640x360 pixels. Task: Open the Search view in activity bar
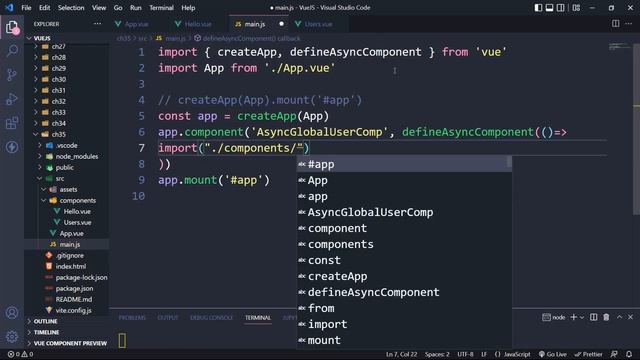(x=12, y=51)
